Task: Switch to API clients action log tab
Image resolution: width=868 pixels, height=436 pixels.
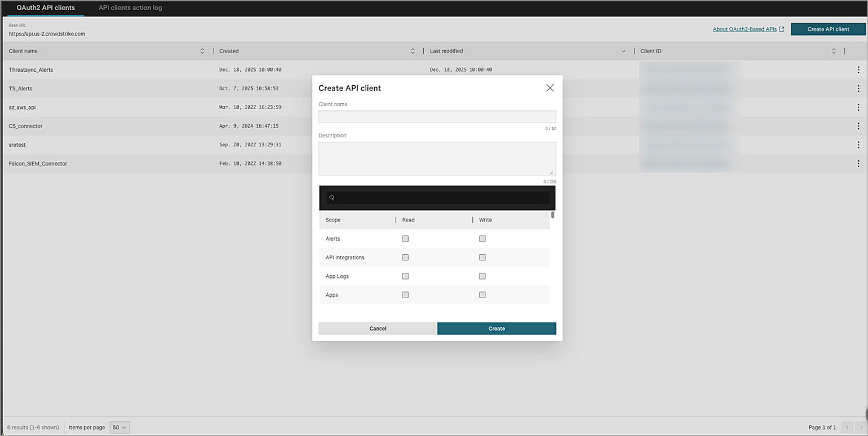Action: tap(130, 8)
